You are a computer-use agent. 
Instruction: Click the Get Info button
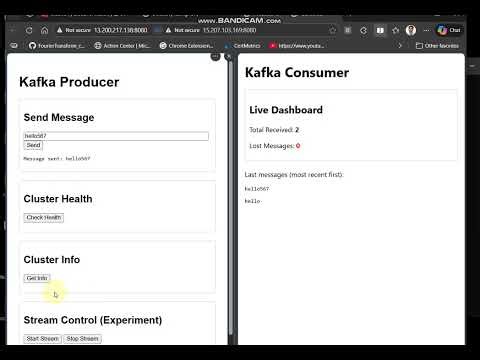37,278
